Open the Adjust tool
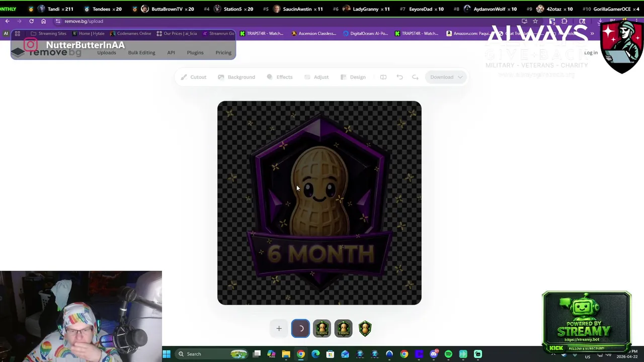 pos(316,77)
